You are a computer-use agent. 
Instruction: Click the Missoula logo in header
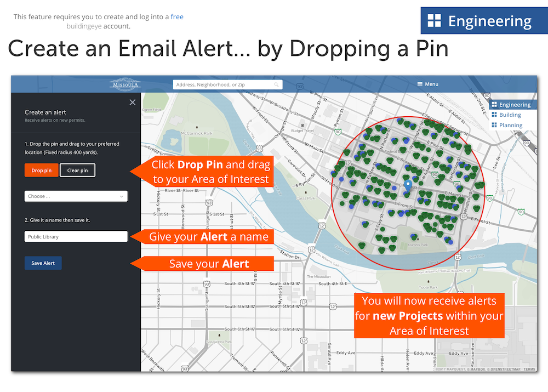pyautogui.click(x=125, y=84)
